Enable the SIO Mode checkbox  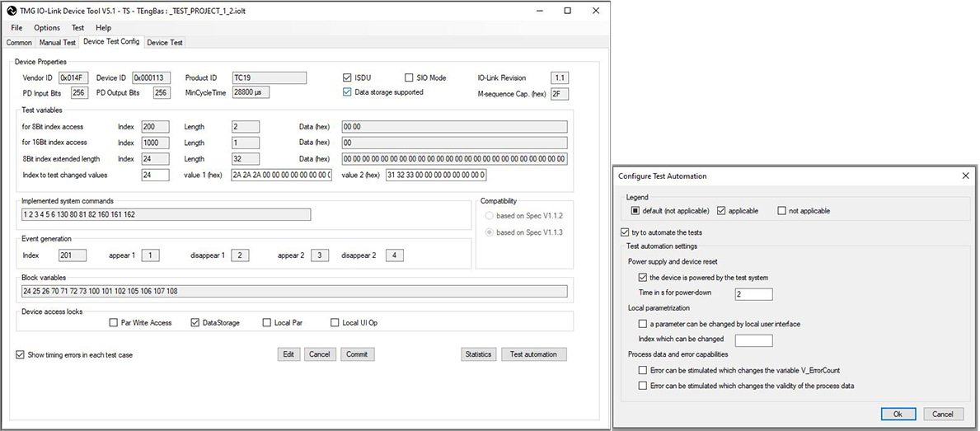click(x=409, y=78)
